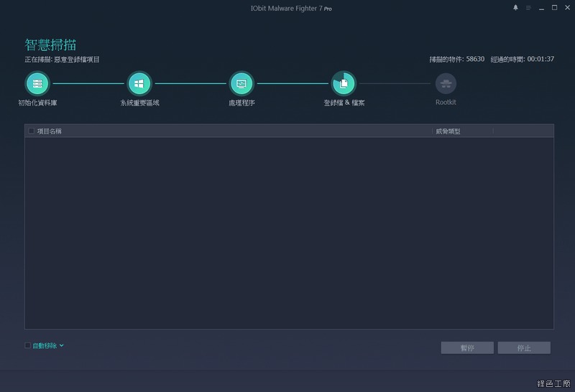
Task: Minimize the IObit Malware Fighter window
Action: click(542, 8)
